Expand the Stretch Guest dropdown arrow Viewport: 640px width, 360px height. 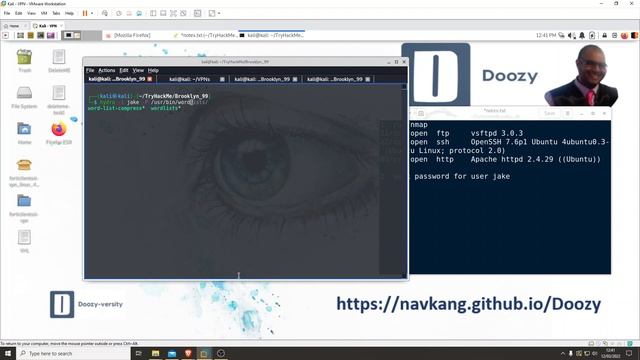pos(219,13)
